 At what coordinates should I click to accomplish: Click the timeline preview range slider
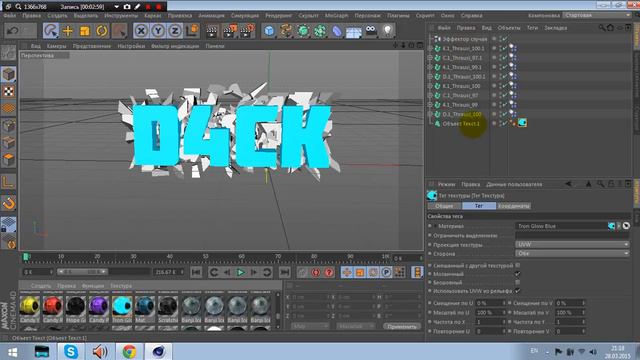pos(82,271)
